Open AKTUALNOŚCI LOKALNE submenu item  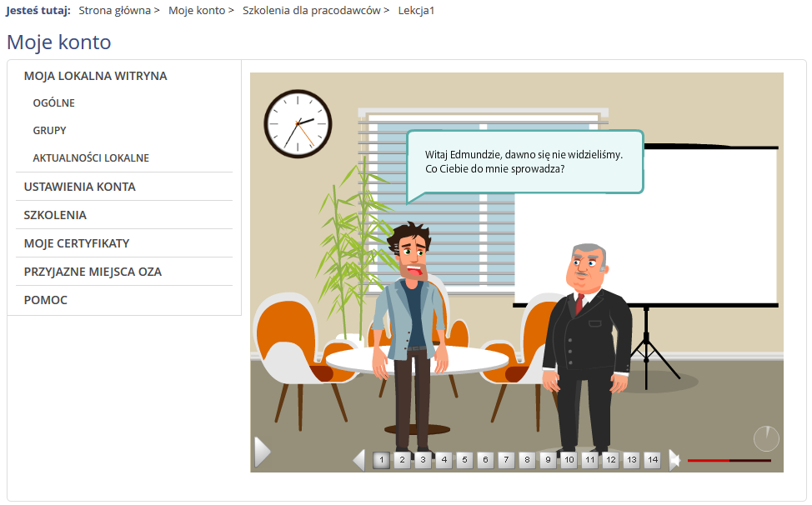pos(91,157)
